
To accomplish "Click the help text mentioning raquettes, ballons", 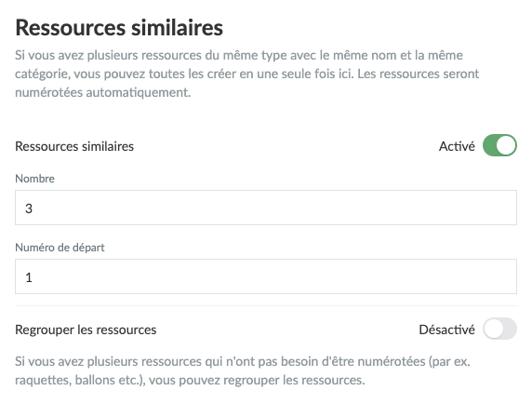I will point(242,370).
